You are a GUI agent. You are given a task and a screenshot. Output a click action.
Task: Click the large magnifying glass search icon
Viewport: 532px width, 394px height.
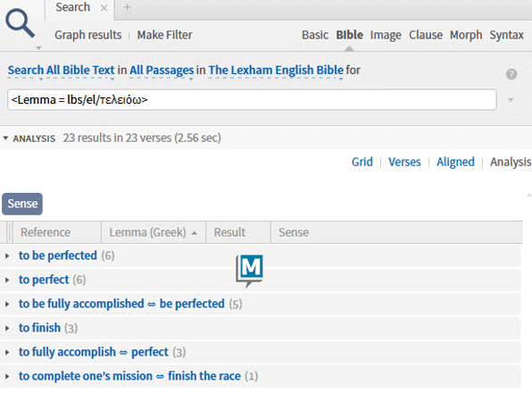point(20,23)
